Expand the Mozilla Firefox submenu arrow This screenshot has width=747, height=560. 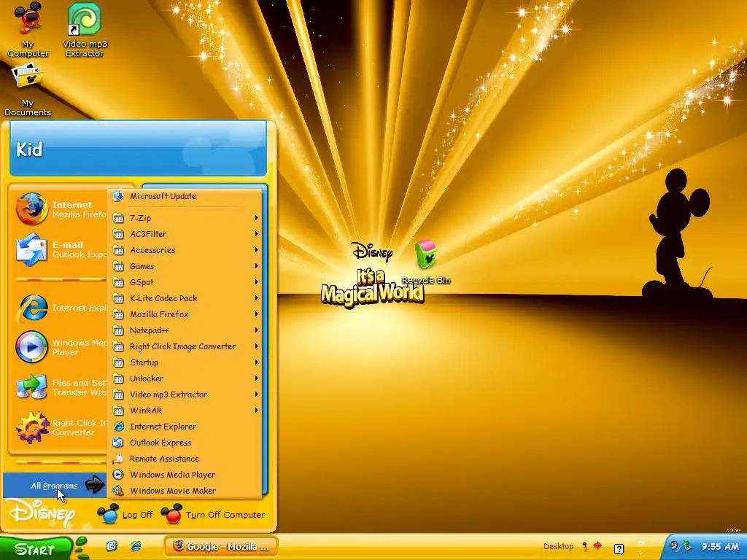click(x=256, y=314)
